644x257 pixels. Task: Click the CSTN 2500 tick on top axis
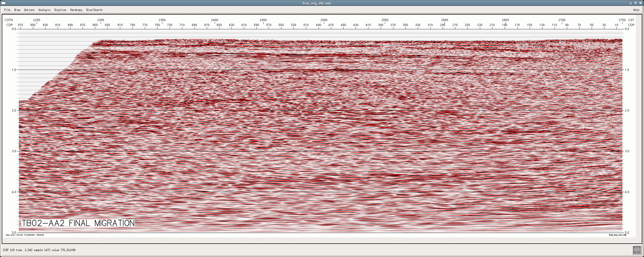[324, 20]
